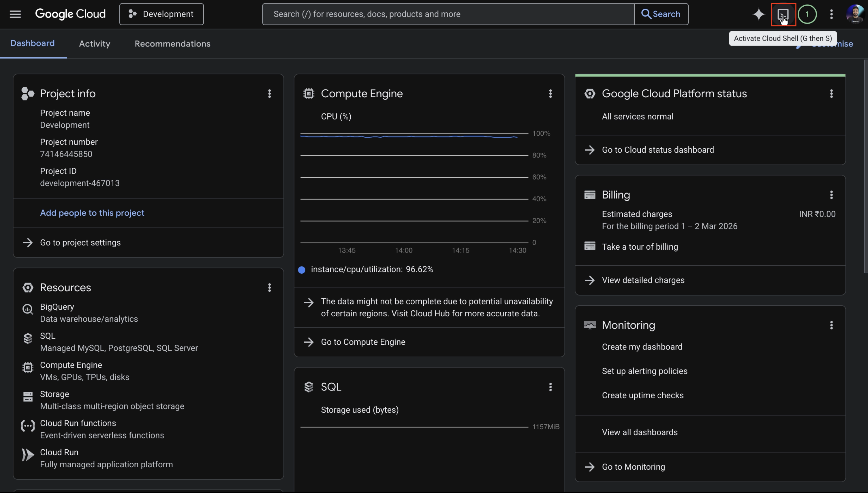Open the Billing card options menu
Screen dimensions: 868x493
pyautogui.click(x=831, y=195)
